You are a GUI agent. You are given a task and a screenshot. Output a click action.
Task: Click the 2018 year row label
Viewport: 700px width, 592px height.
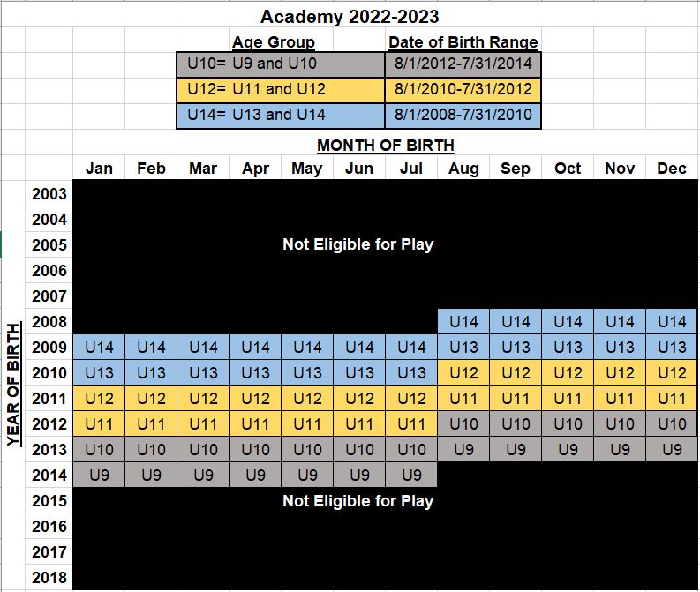coord(49,578)
